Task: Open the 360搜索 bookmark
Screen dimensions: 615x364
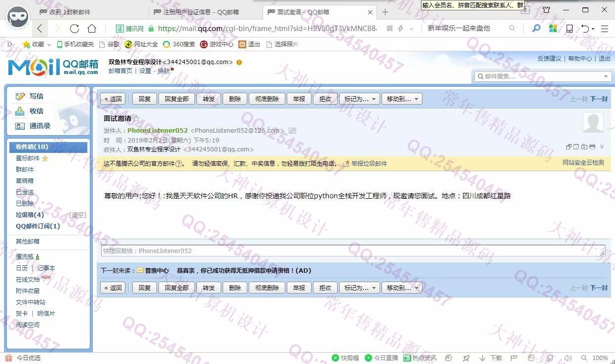Action: pos(179,44)
